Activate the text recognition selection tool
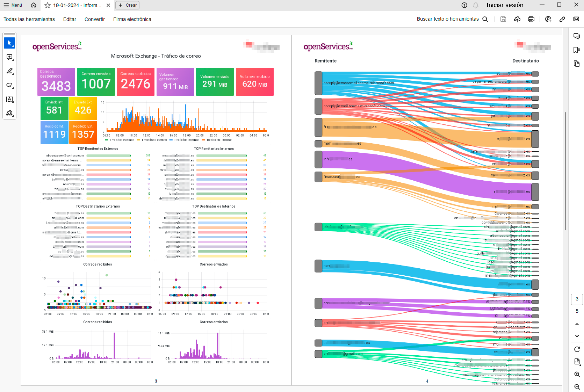This screenshot has height=392, width=584. [x=9, y=99]
